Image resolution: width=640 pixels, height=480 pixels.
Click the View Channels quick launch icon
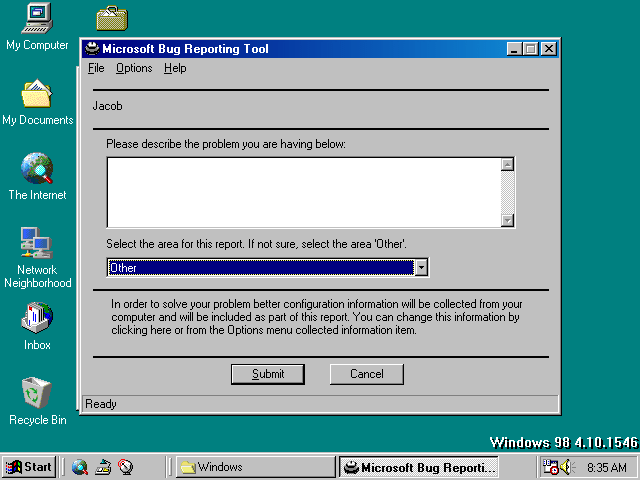(x=126, y=467)
